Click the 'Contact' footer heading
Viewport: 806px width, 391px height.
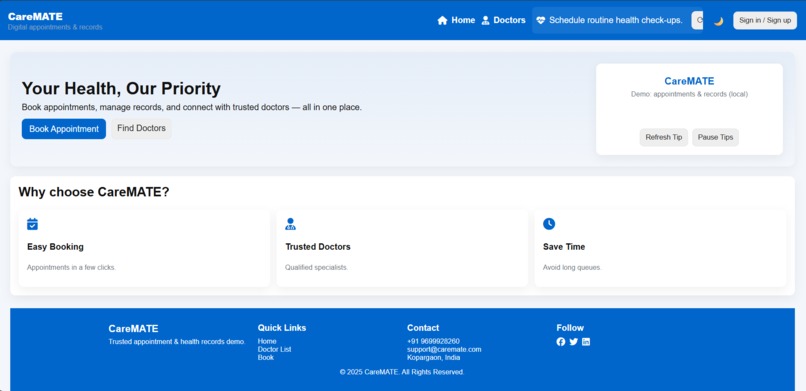(x=423, y=328)
